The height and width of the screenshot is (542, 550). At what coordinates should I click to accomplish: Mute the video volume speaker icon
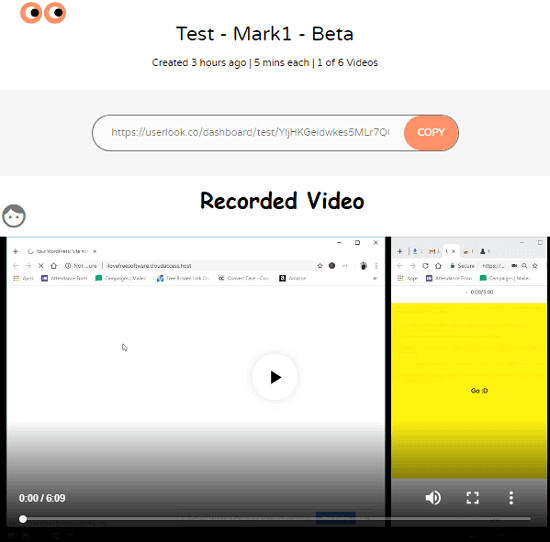pos(433,497)
